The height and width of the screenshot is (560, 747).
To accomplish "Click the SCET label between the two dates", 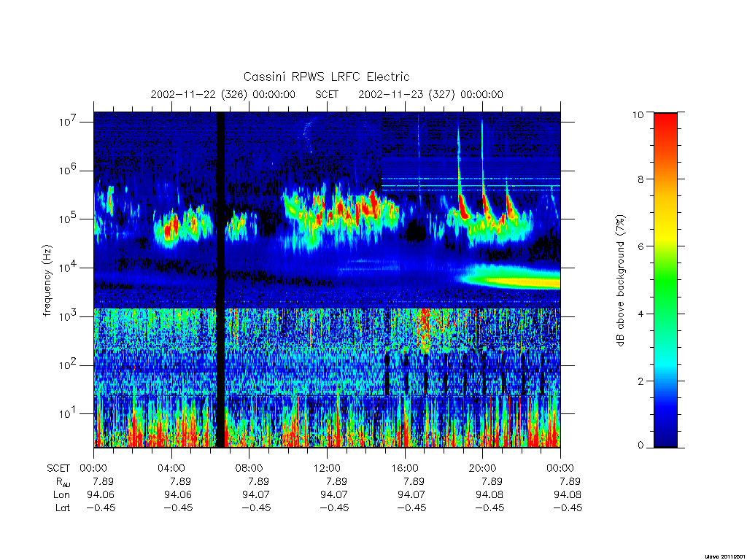I will 327,94.
